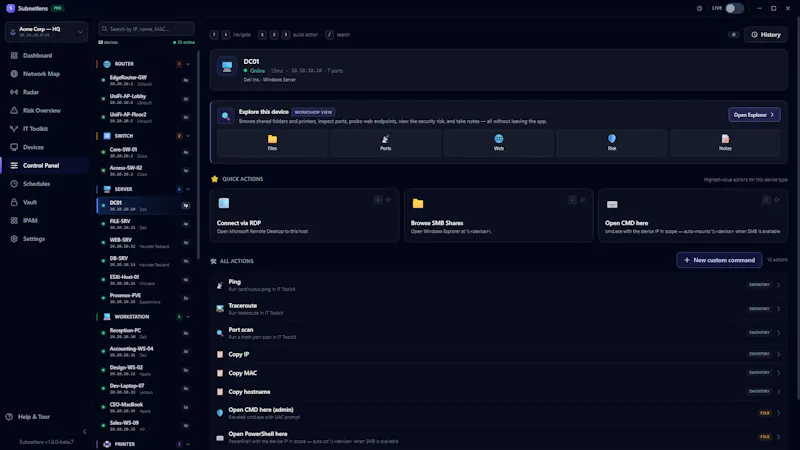
Task: Click the Copy MAC clipboard icon
Action: point(220,373)
